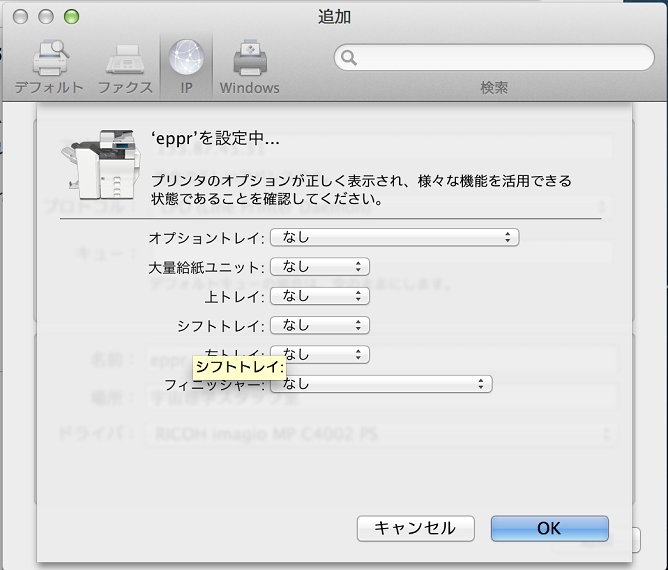Switch to the IP globe icon tab
The width and height of the screenshot is (668, 570).
point(187,68)
